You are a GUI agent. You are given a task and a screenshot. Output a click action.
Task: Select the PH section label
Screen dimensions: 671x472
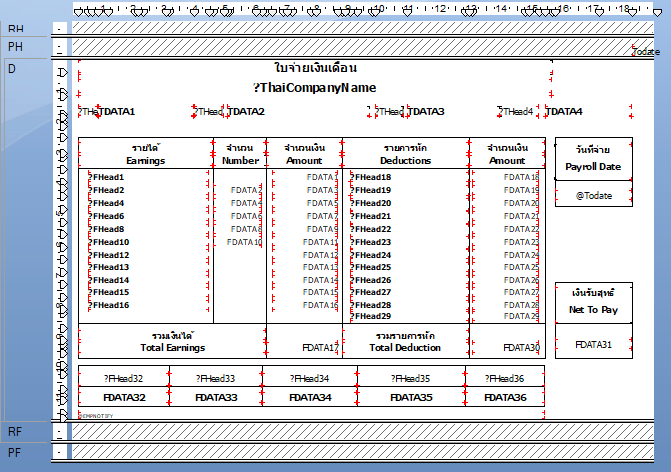pyautogui.click(x=14, y=47)
